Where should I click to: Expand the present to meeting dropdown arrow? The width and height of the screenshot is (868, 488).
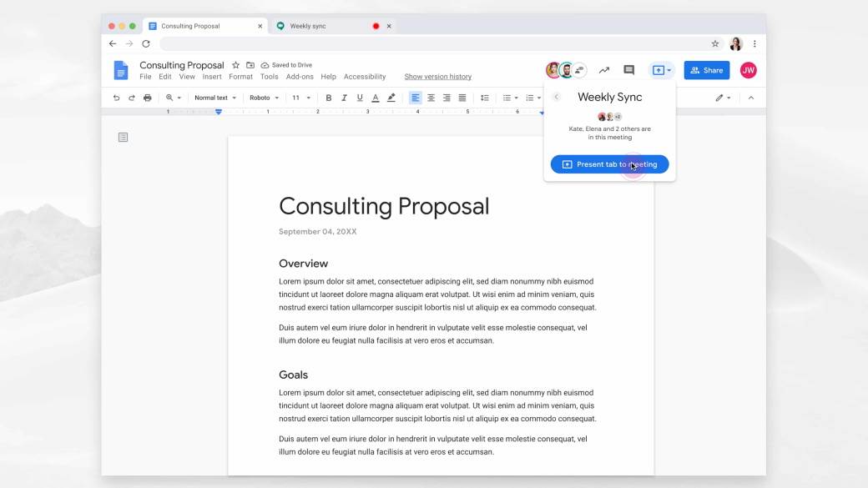(669, 70)
